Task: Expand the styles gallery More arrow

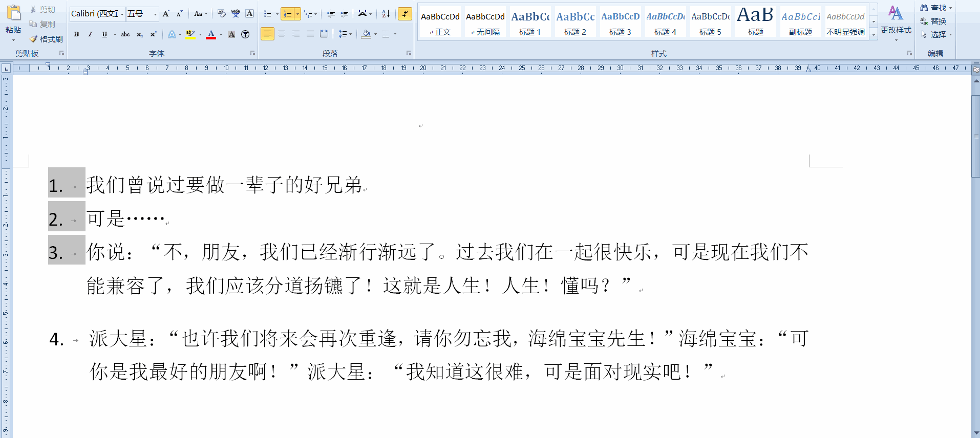Action: (x=874, y=35)
